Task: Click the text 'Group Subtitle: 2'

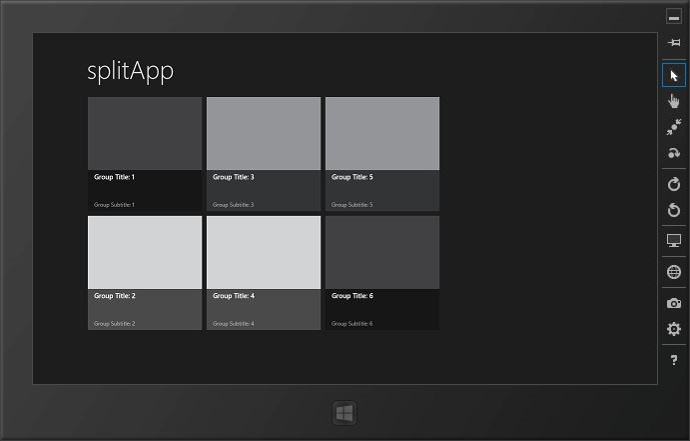Action: pyautogui.click(x=114, y=323)
